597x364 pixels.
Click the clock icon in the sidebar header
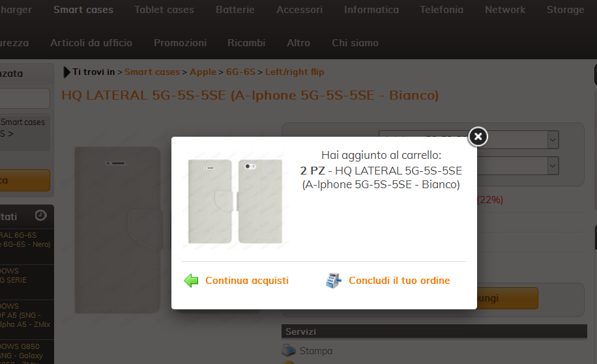pyautogui.click(x=41, y=216)
